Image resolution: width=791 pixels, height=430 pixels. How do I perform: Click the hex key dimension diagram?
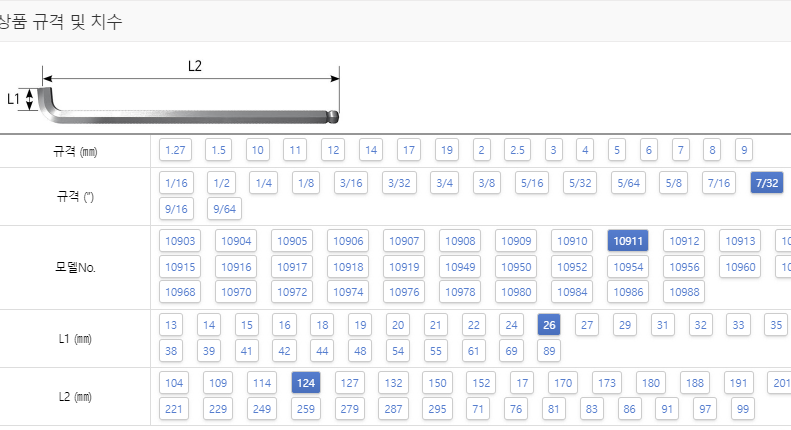pos(174,93)
